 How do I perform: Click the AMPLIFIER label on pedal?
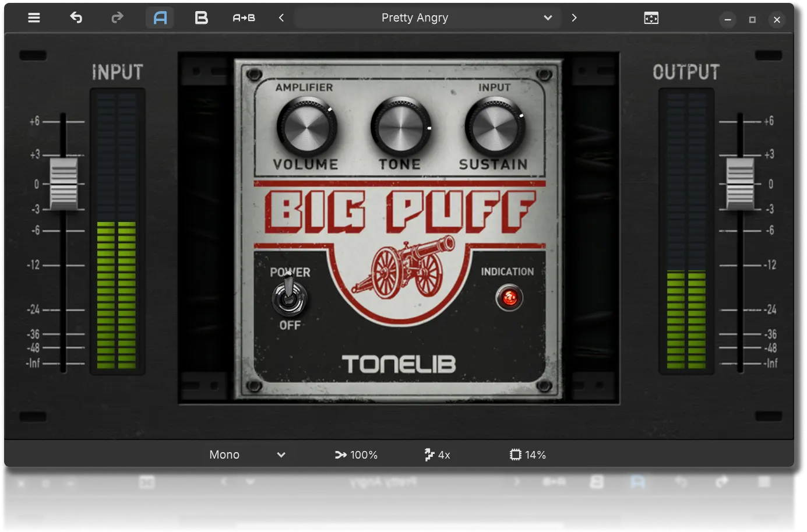[x=304, y=87]
